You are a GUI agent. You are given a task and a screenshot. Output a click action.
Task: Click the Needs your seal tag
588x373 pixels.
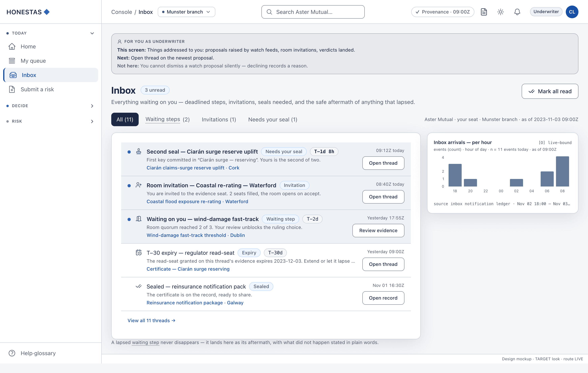point(284,152)
